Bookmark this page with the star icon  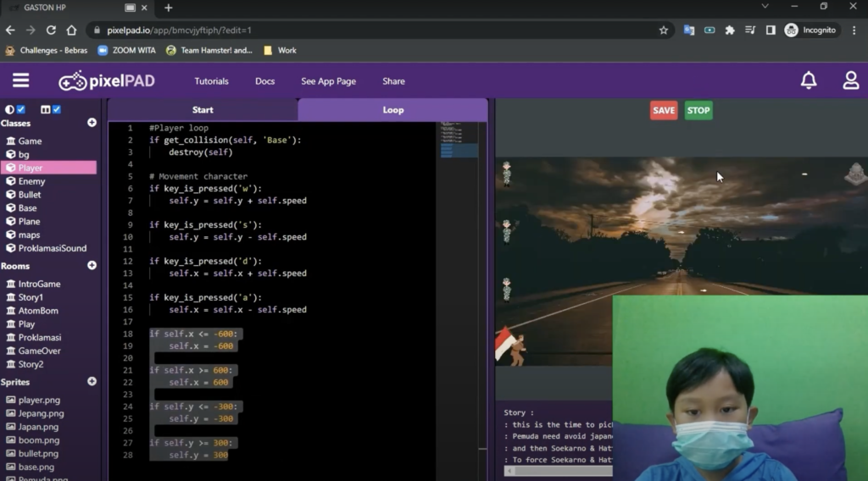[664, 30]
